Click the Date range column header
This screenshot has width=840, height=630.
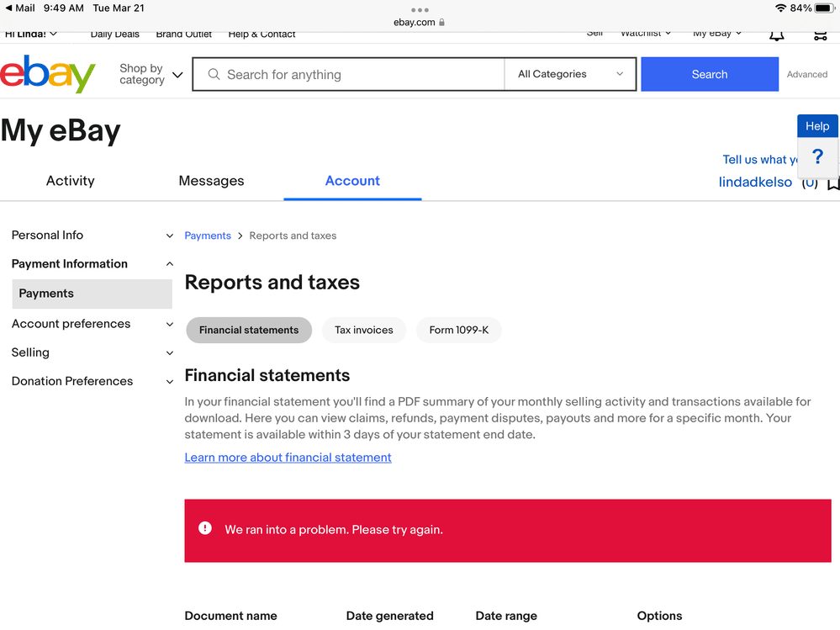pyautogui.click(x=505, y=616)
